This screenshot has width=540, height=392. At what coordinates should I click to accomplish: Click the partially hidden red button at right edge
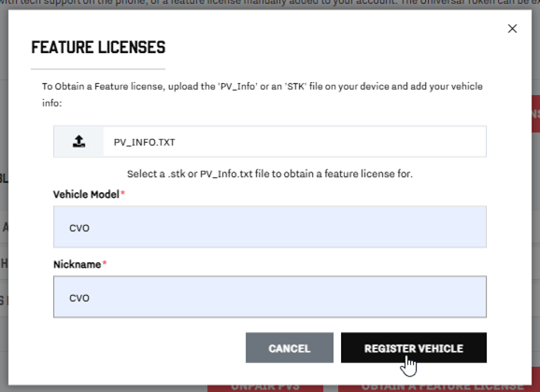point(535,114)
